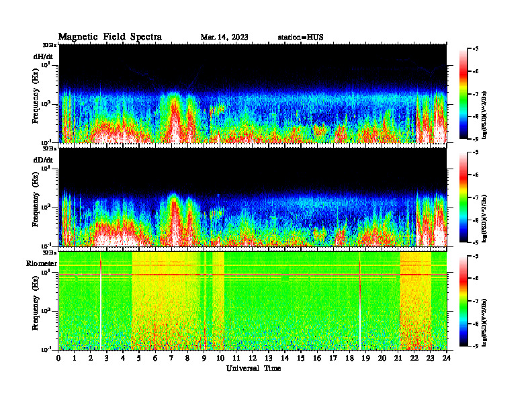Click the "dD/dt" panel label
This screenshot has width=532, height=411.
coord(43,160)
